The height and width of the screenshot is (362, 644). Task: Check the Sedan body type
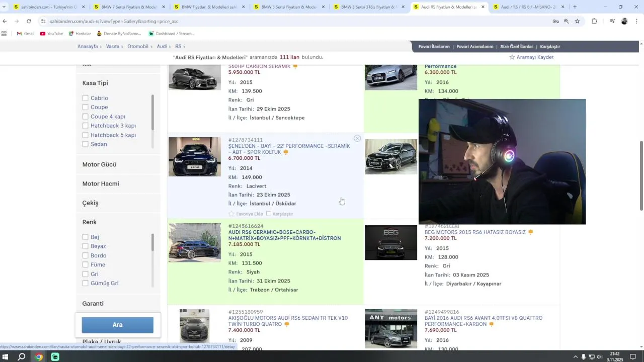(x=86, y=144)
